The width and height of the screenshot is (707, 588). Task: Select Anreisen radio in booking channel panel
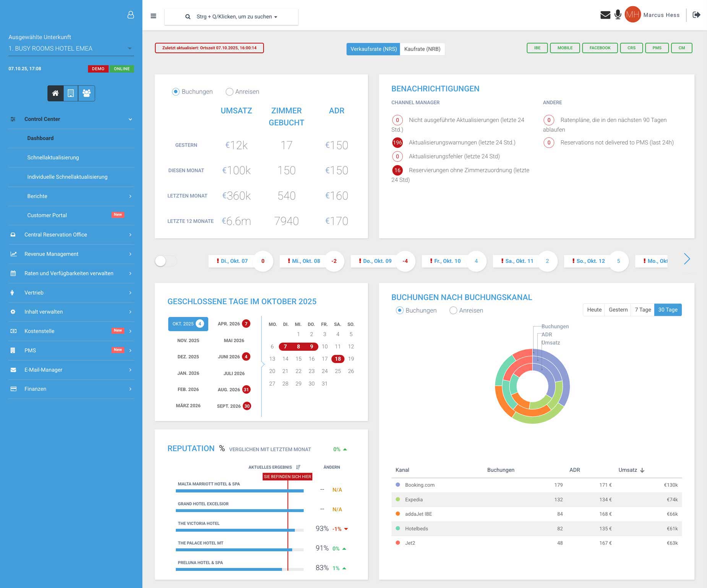[453, 311]
